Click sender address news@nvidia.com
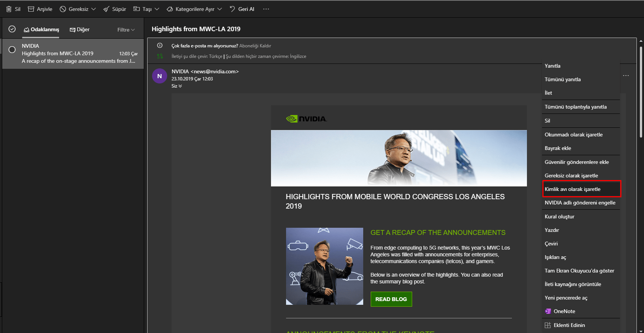This screenshot has width=644, height=333. tap(215, 71)
